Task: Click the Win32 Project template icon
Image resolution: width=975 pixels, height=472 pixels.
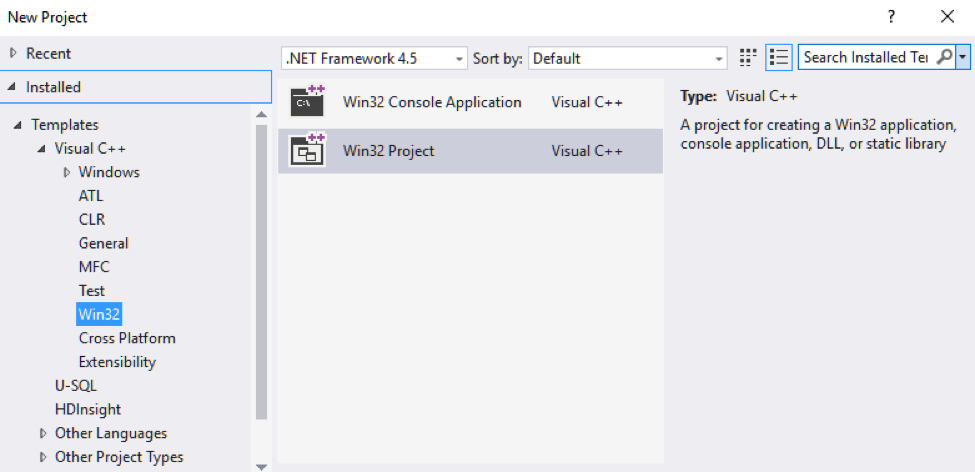Action: (307, 151)
